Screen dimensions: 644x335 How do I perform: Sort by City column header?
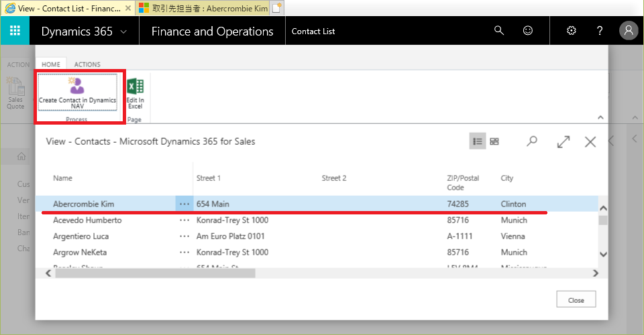pyautogui.click(x=507, y=178)
